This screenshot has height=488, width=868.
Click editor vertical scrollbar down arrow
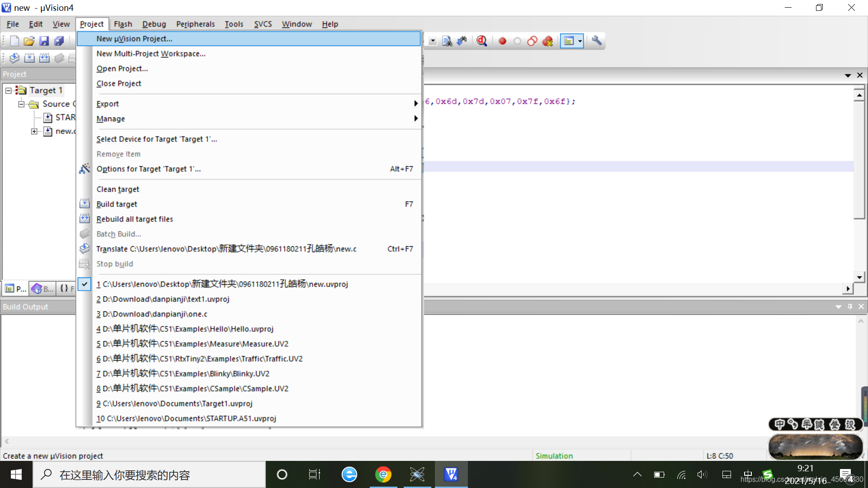859,277
